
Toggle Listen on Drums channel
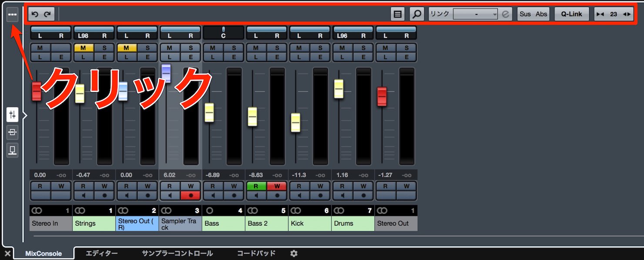342,57
